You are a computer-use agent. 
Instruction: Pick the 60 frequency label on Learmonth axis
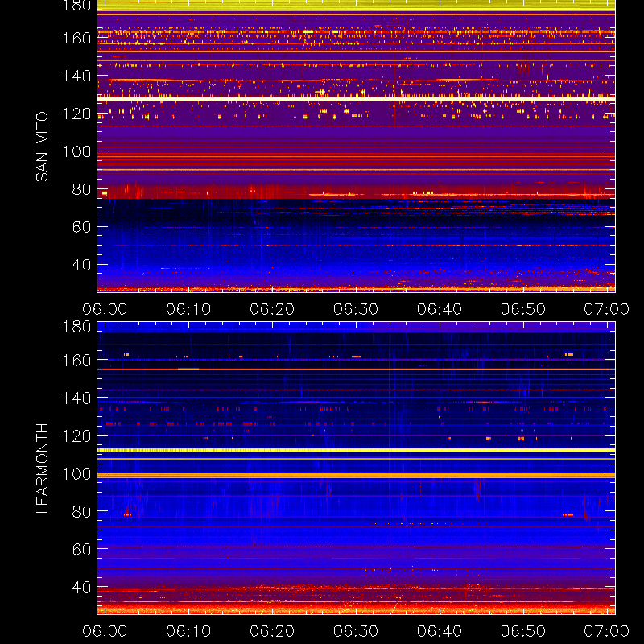pyautogui.click(x=81, y=549)
